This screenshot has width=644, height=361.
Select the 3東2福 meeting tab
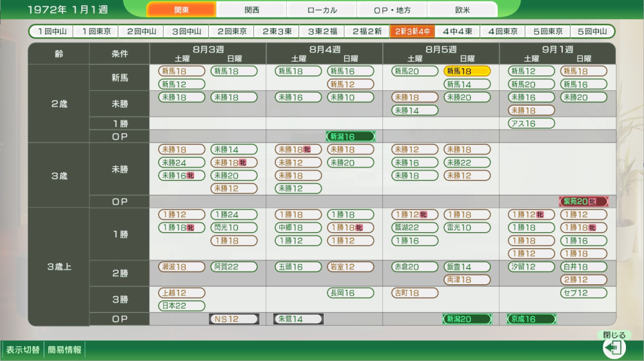(x=322, y=31)
